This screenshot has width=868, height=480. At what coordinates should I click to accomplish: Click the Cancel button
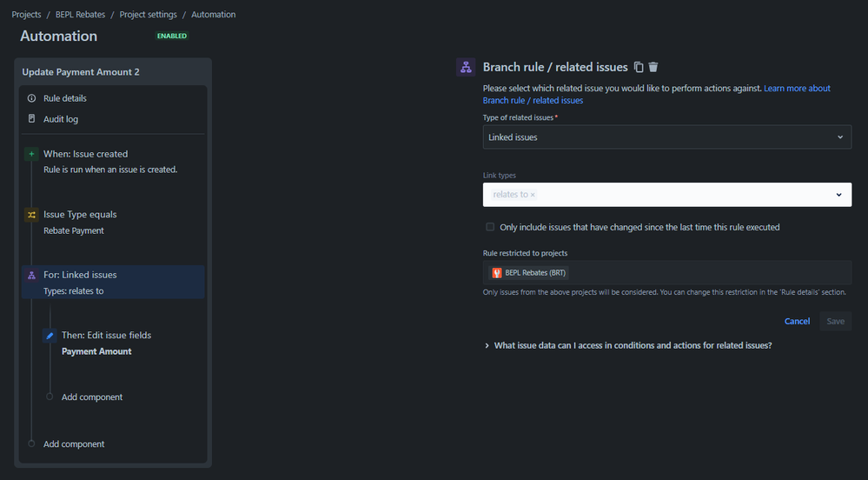[797, 322]
